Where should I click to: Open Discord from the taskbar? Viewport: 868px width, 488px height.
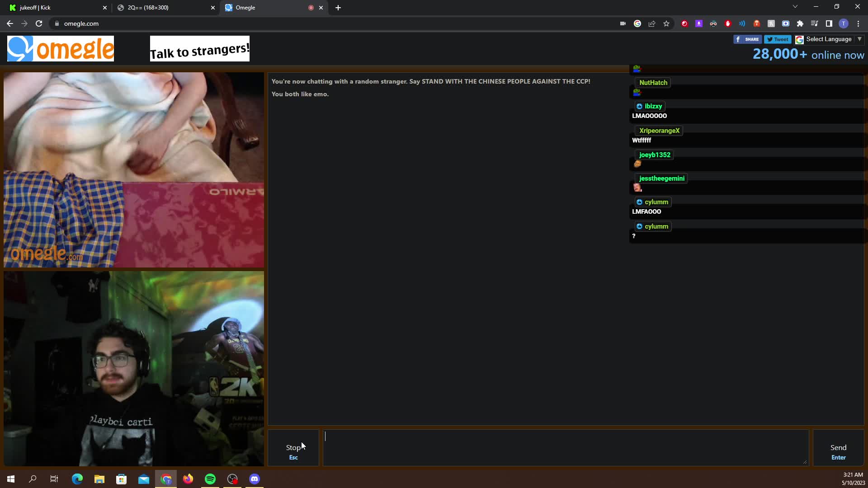pyautogui.click(x=255, y=479)
